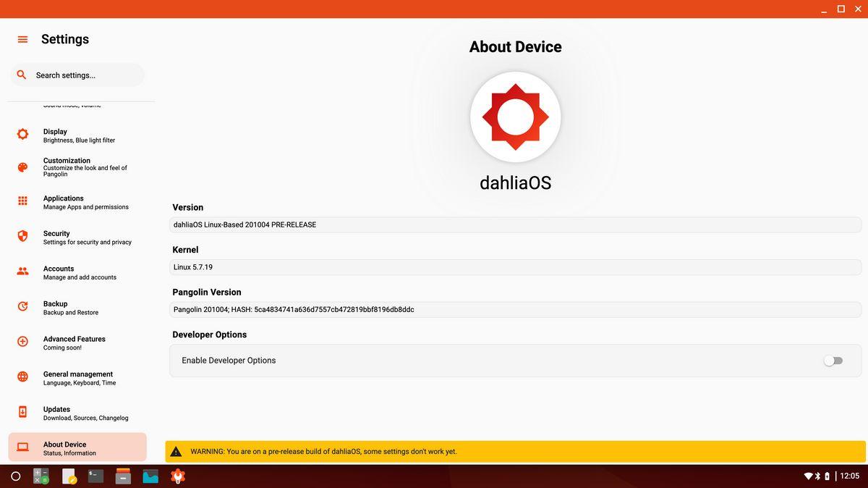Click the Bluetooth icon in system tray
The image size is (868, 488).
[818, 476]
